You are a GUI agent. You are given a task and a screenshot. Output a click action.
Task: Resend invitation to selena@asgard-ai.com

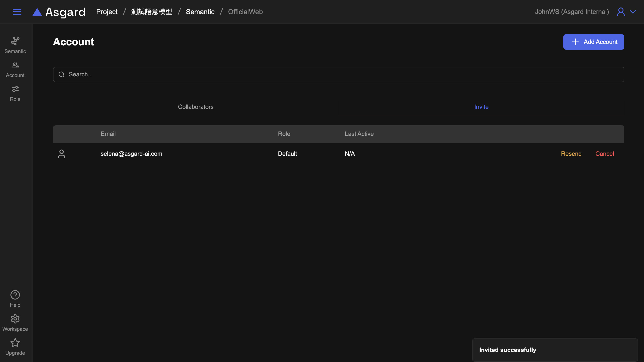click(571, 154)
